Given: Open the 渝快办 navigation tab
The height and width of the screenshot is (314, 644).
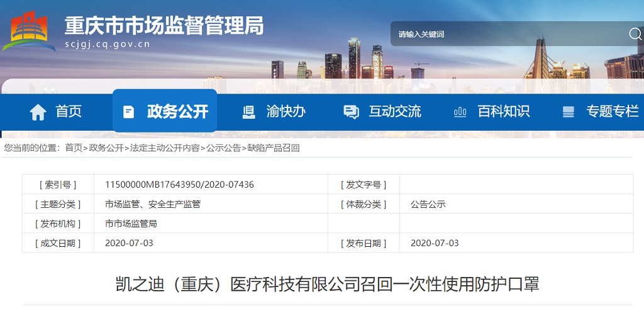Looking at the screenshot, I should point(286,112).
